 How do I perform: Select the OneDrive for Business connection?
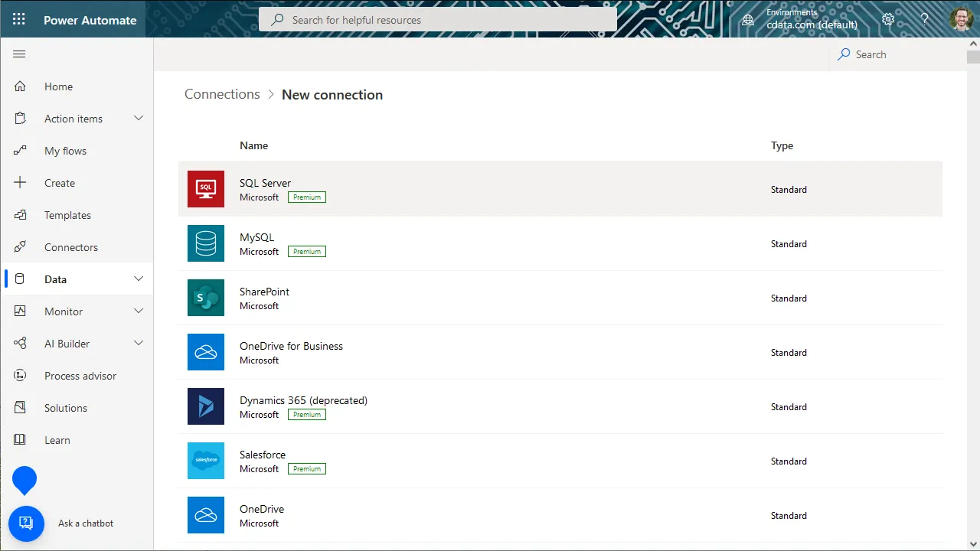click(291, 346)
